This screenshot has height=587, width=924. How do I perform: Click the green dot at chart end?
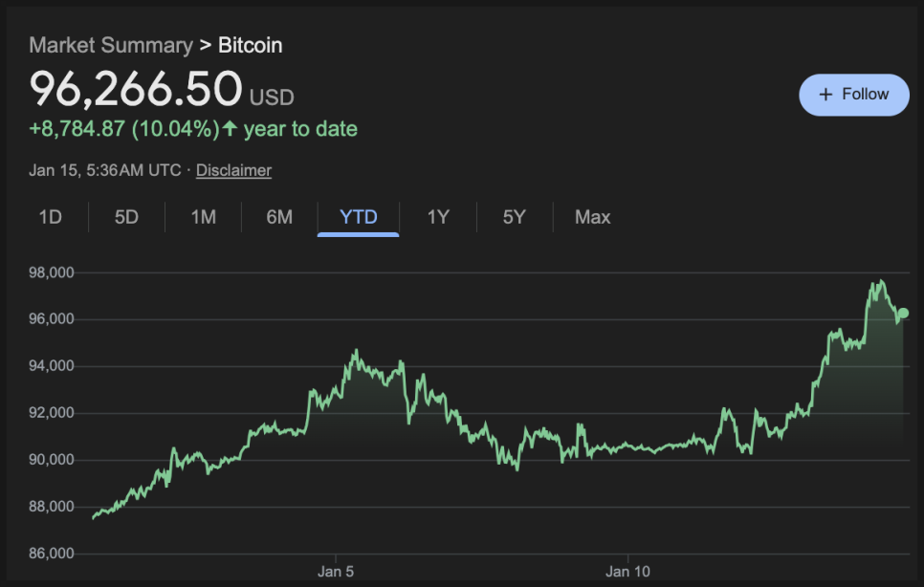tap(903, 313)
